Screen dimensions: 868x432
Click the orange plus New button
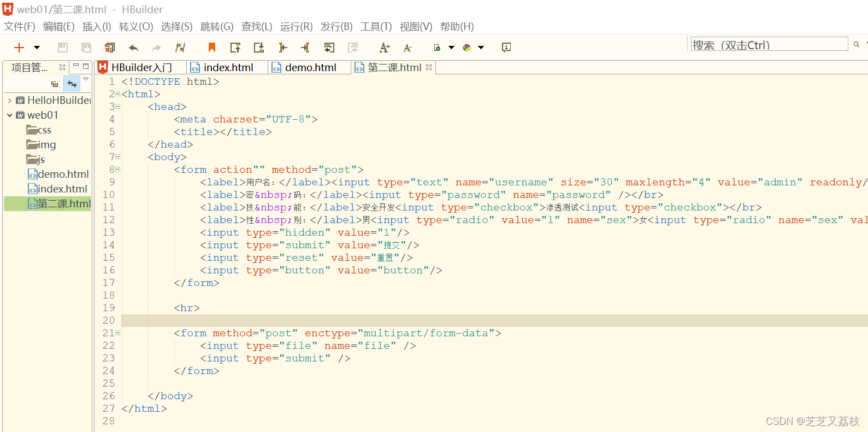[x=19, y=48]
